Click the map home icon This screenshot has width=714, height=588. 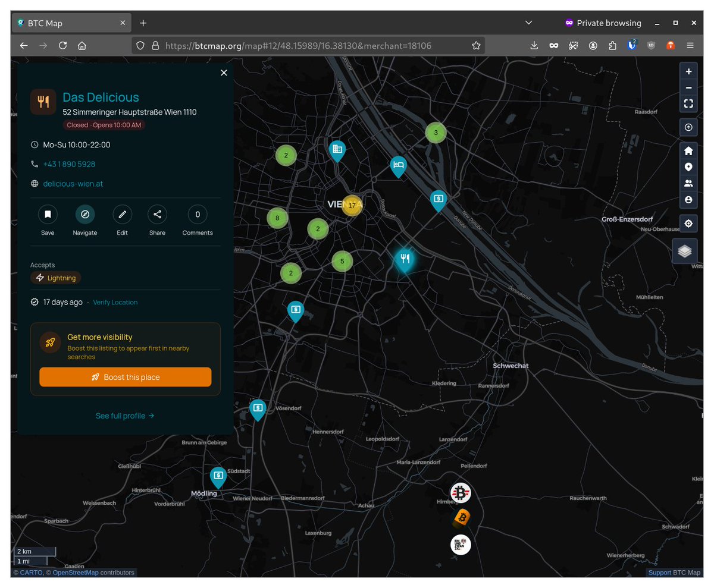tap(688, 150)
